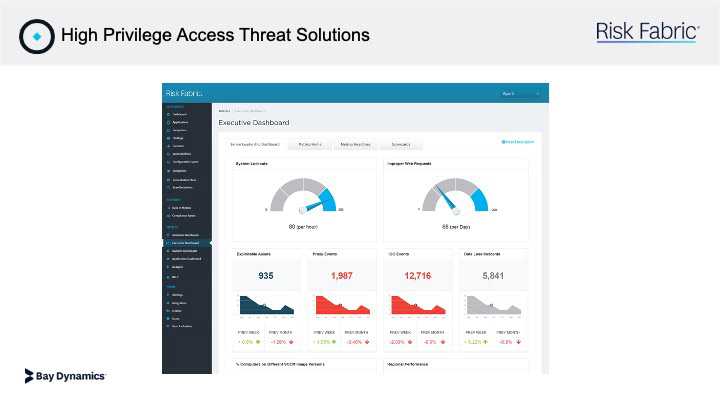Click the prev-week red arrow in IDS Events card
Viewport: 720px width, 405px height.
point(410,342)
